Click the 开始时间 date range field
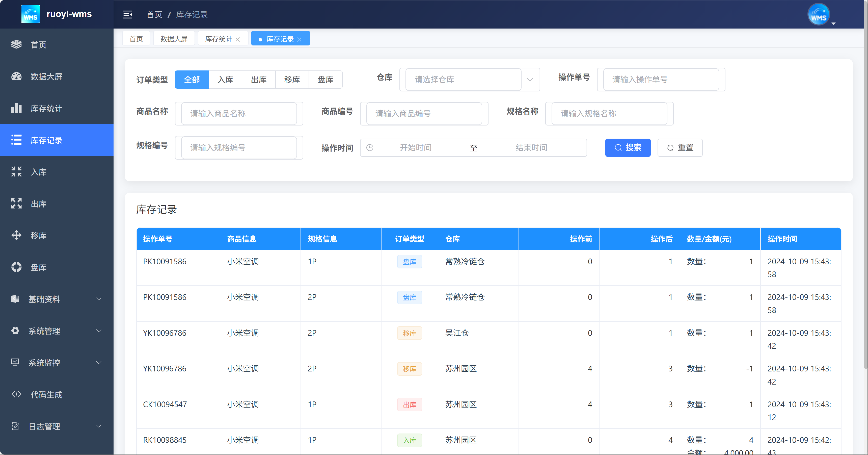The image size is (868, 455). tap(415, 148)
